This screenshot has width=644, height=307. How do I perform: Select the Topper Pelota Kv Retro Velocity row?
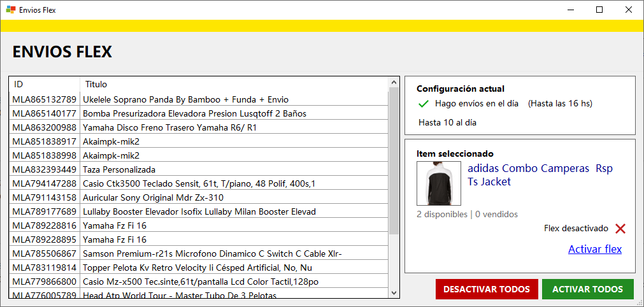coord(199,268)
